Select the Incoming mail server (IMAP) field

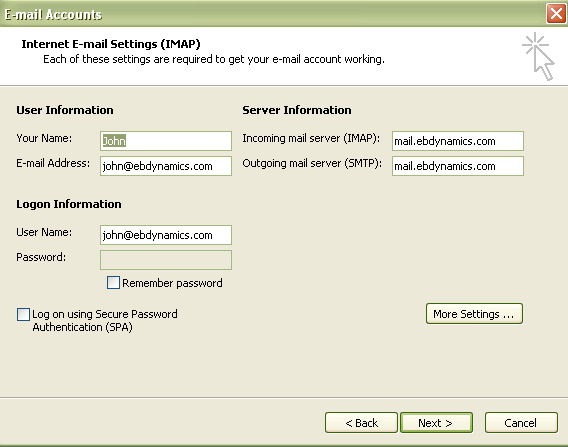458,141
